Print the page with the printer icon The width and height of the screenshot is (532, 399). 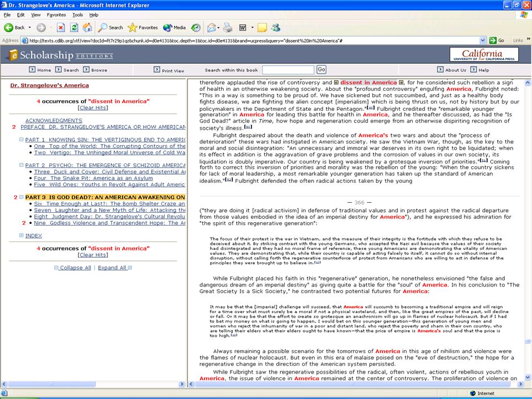tap(228, 28)
